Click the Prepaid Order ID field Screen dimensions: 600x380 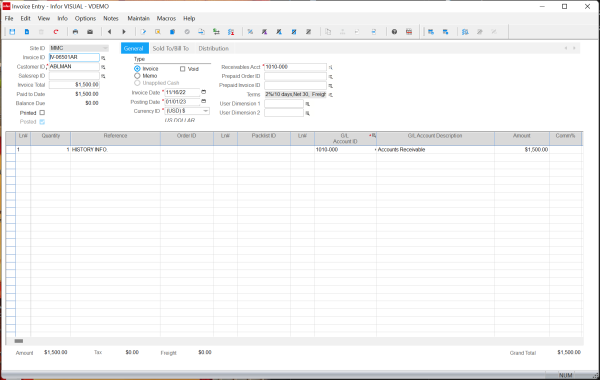(x=295, y=76)
